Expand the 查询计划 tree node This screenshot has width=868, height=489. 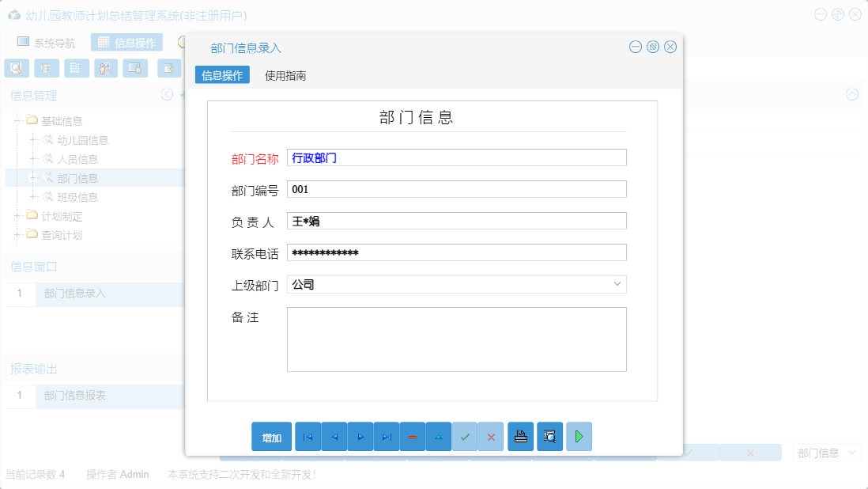(17, 234)
